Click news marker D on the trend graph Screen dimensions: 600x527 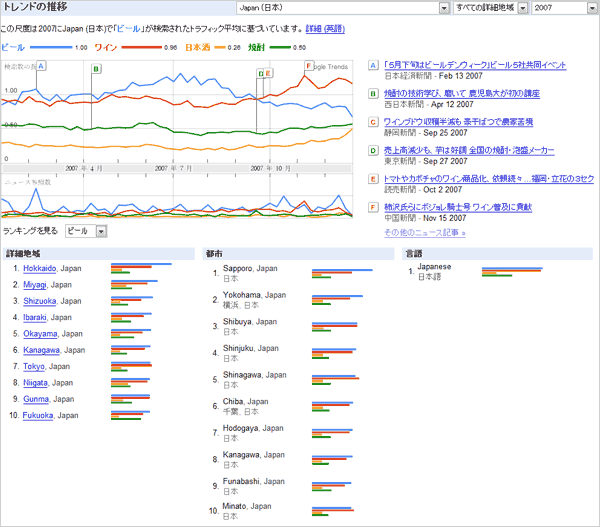click(x=260, y=73)
